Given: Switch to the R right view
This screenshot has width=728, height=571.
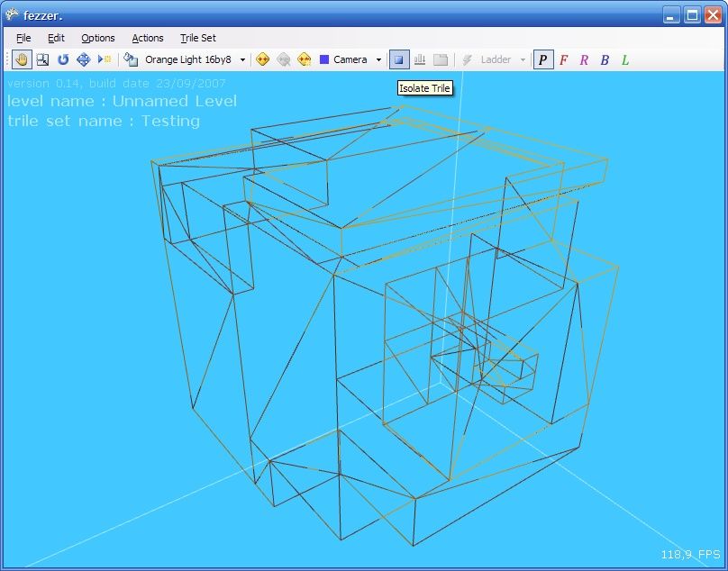Looking at the screenshot, I should (584, 59).
